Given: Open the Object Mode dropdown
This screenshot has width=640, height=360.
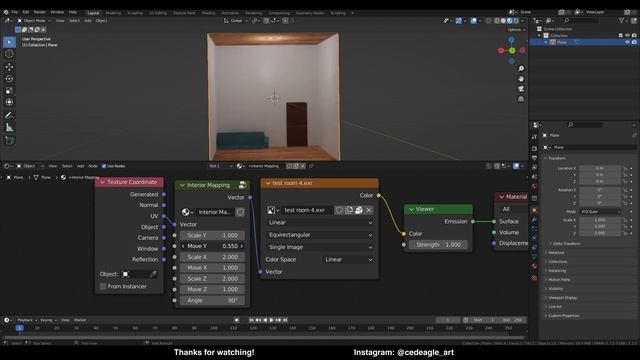Looking at the screenshot, I should (34, 21).
